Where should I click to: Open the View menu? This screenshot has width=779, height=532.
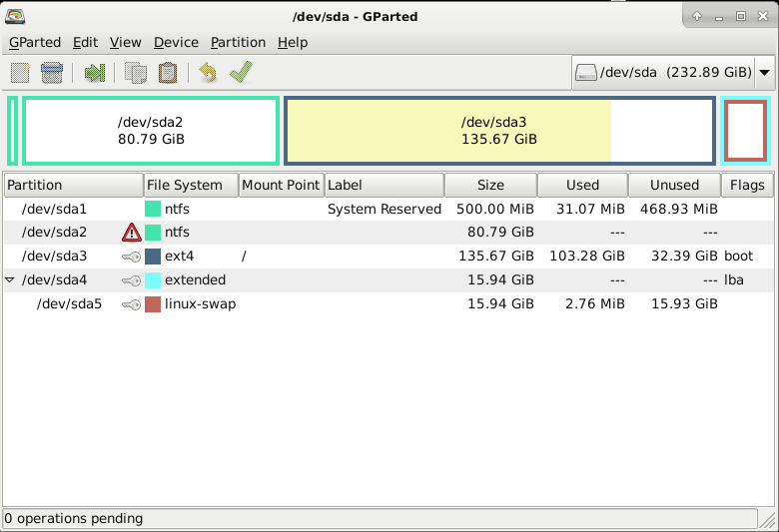(125, 43)
